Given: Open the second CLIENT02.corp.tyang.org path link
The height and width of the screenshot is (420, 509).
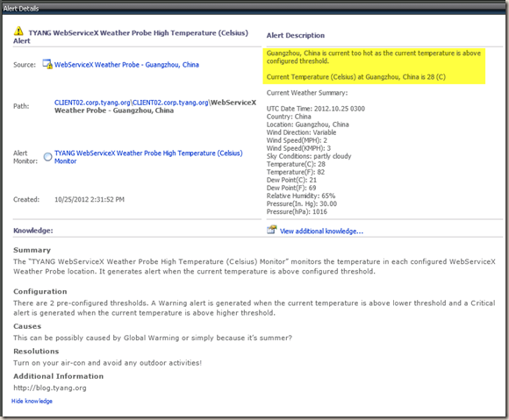Looking at the screenshot, I should [x=170, y=103].
